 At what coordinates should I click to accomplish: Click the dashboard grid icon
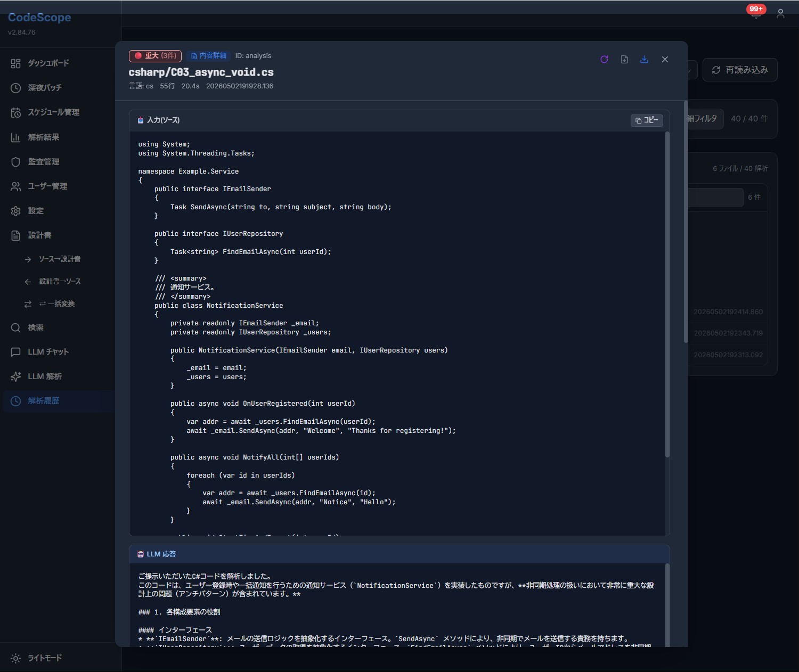pyautogui.click(x=15, y=63)
